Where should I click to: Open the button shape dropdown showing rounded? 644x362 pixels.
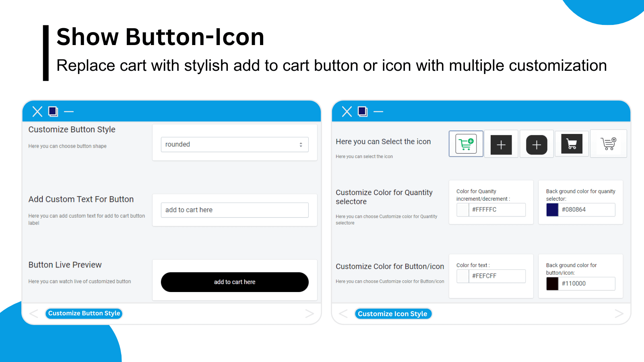point(235,145)
